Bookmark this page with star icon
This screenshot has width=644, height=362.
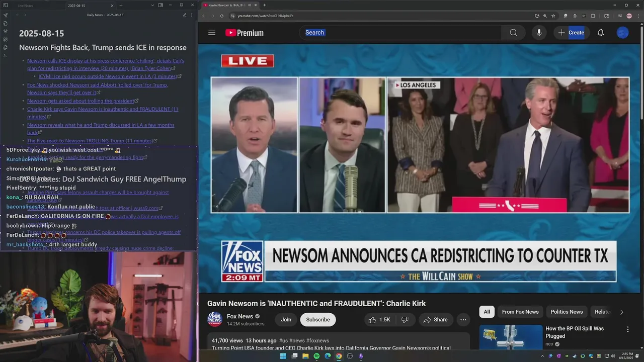coord(553,16)
